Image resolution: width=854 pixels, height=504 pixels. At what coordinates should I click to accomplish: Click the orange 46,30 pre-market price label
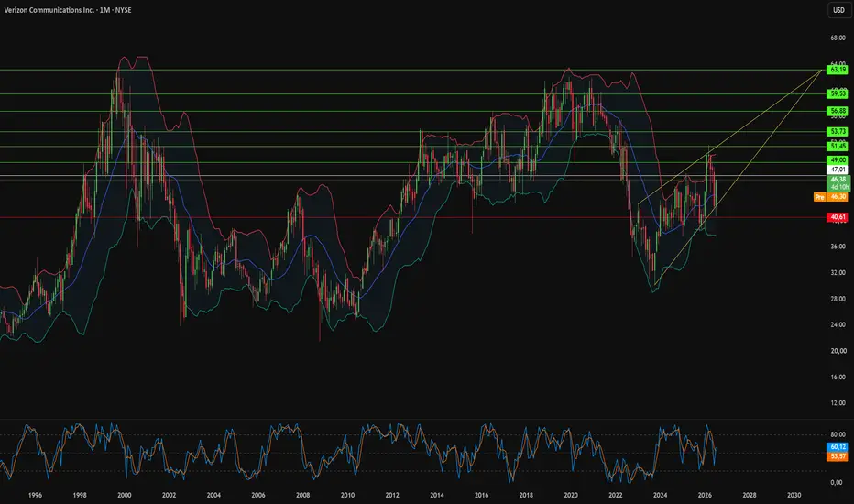click(x=838, y=197)
